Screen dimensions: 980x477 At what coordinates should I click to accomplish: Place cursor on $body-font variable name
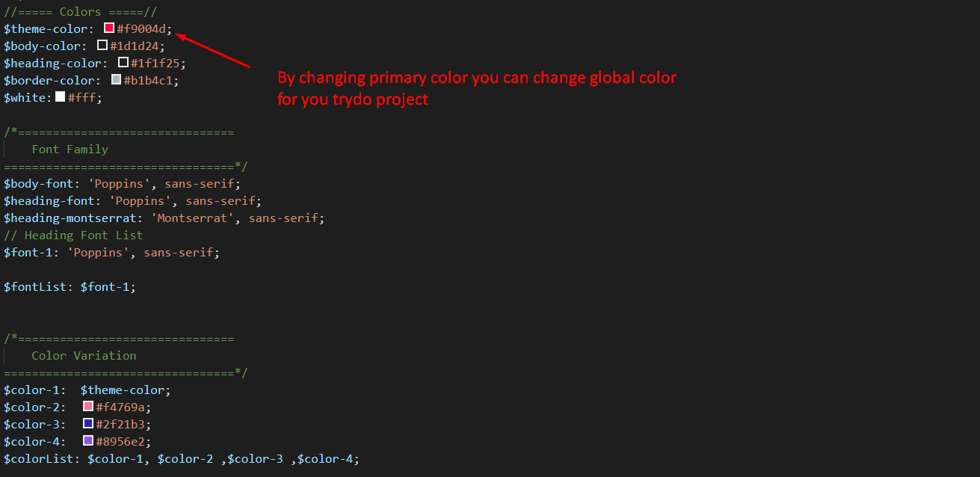tap(39, 183)
